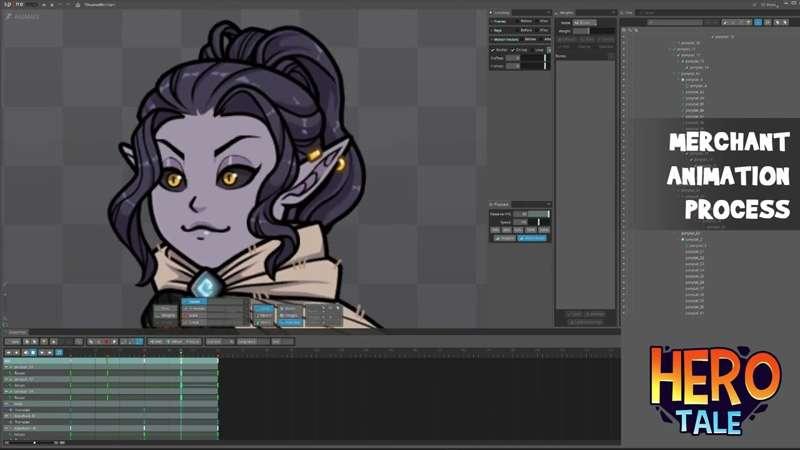Open the Dopesheet tab
The image size is (800, 450).
(17, 332)
